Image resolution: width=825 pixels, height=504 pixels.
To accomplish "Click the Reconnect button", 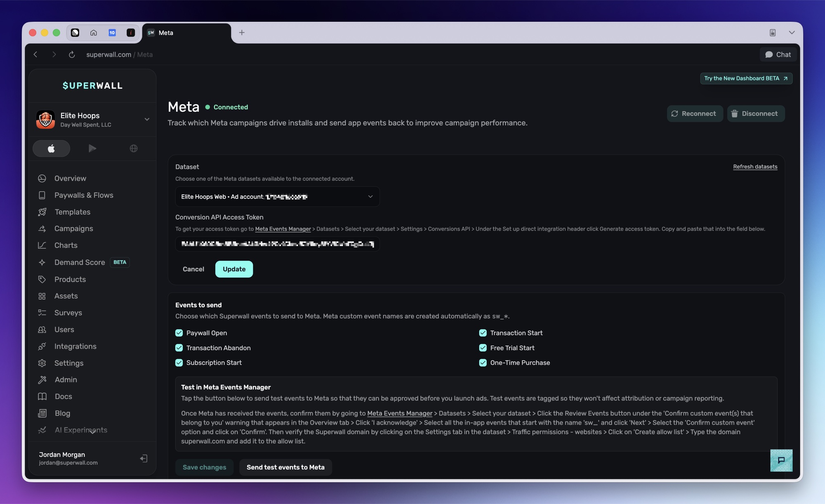I will pos(695,114).
